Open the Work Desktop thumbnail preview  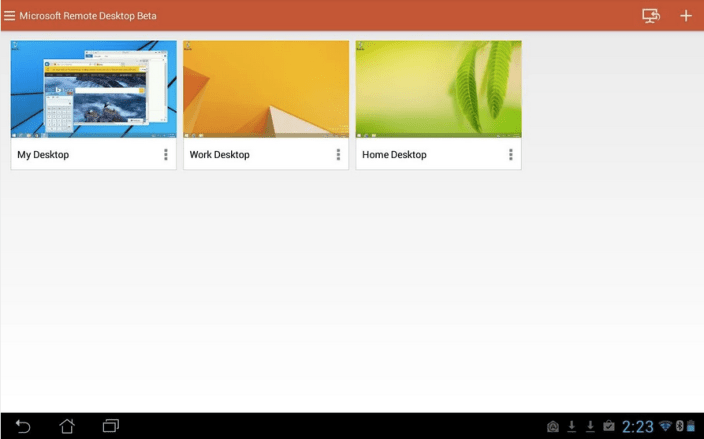pos(266,89)
